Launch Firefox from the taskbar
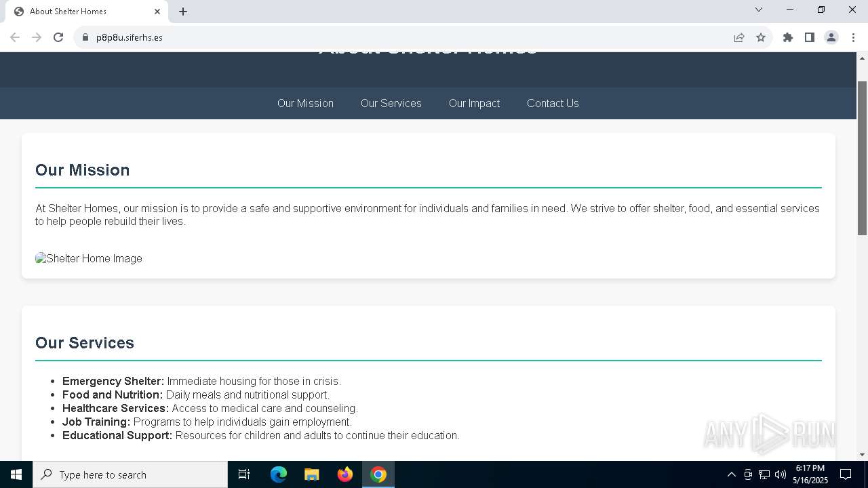 (345, 474)
